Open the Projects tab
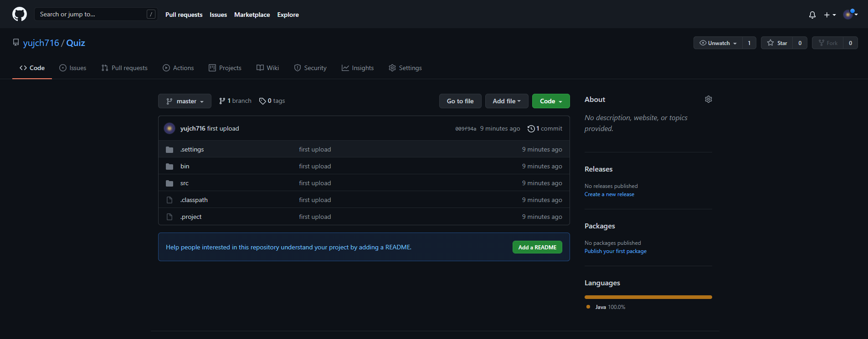This screenshot has width=868, height=339. pos(225,68)
